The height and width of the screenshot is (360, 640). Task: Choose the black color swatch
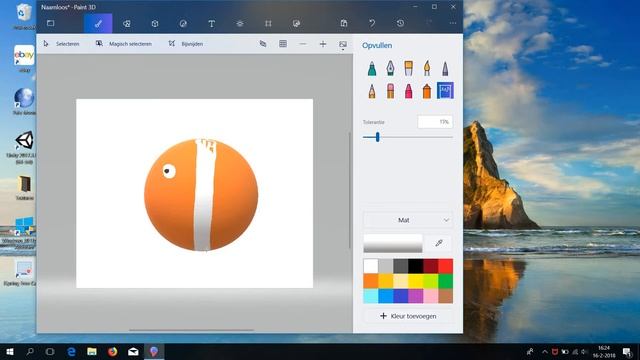(416, 266)
